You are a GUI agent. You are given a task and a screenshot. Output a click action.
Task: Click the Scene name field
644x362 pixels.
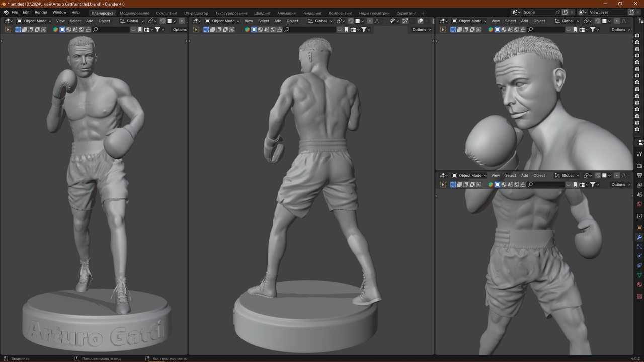coord(537,12)
